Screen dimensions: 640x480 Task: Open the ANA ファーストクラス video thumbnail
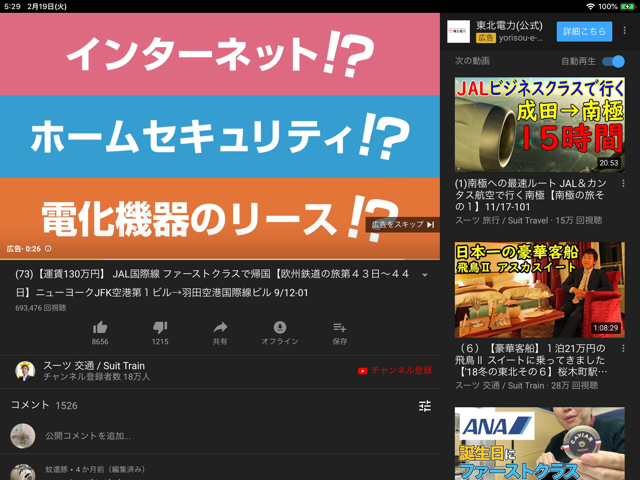tap(540, 443)
